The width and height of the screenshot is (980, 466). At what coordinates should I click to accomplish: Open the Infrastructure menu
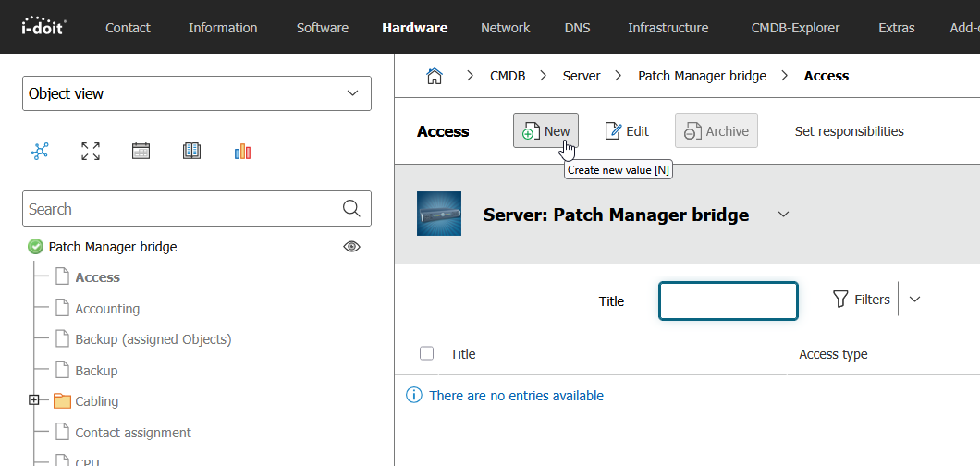pyautogui.click(x=668, y=28)
